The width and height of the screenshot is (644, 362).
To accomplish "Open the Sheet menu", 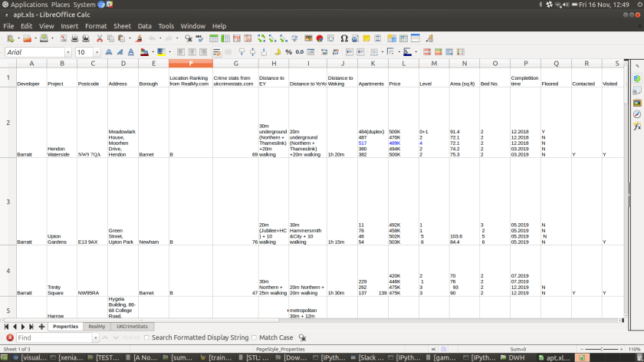I will click(x=122, y=26).
